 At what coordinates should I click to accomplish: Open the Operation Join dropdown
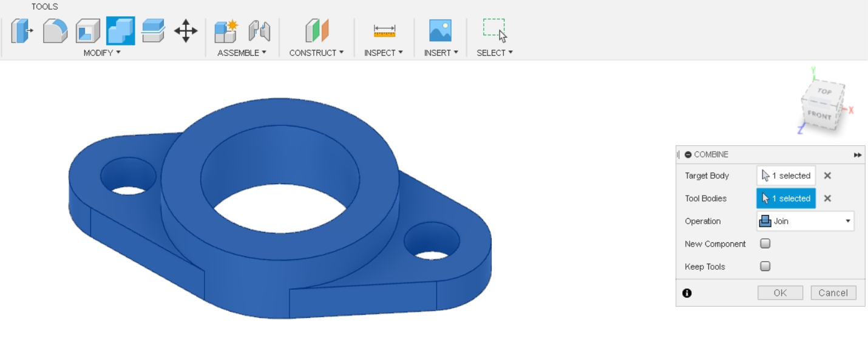[x=805, y=221]
